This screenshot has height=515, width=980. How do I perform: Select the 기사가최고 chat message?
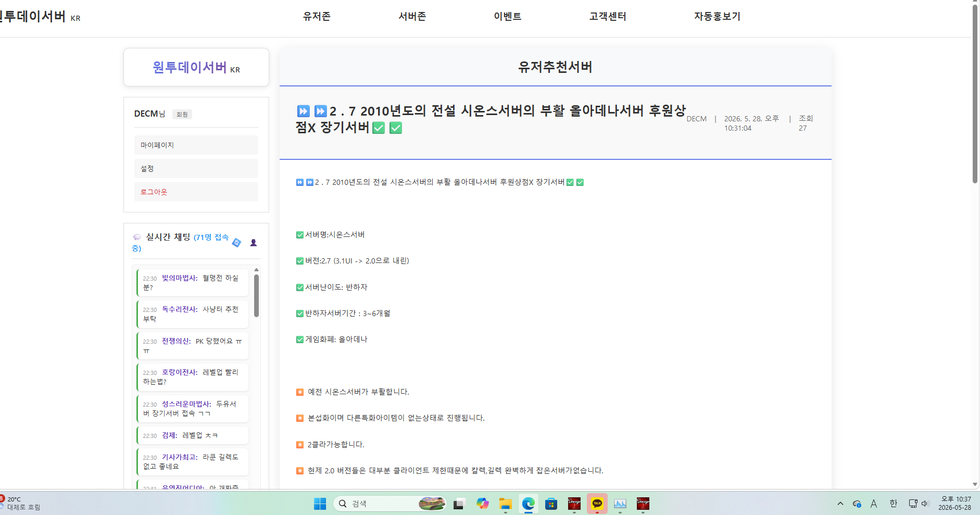tap(193, 462)
